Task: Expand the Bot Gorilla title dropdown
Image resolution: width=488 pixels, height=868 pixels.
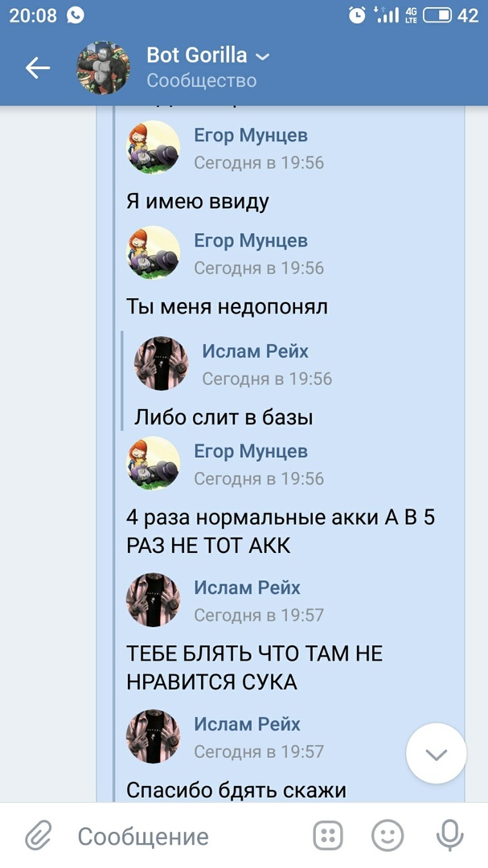Action: pos(263,56)
